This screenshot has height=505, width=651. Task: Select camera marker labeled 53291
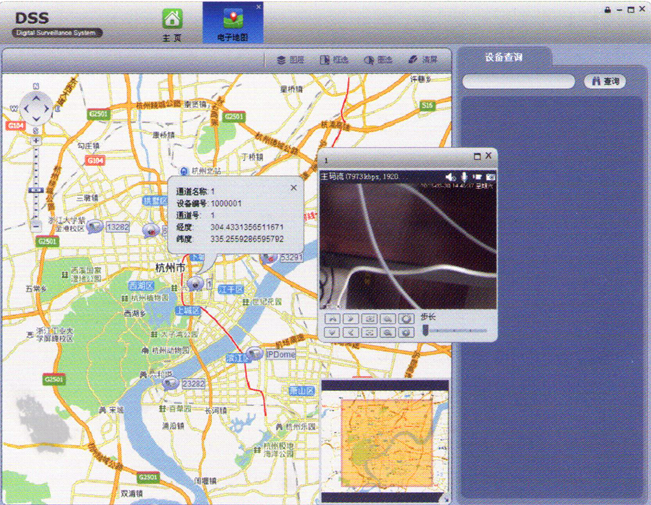269,258
